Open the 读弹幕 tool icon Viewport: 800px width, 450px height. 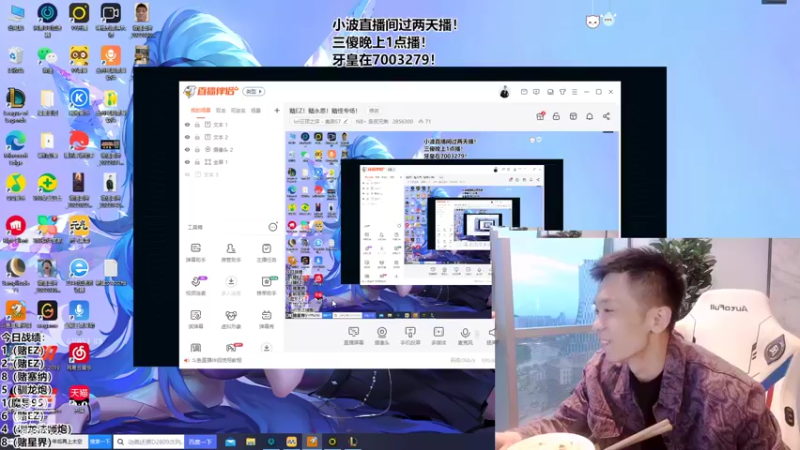click(x=195, y=315)
